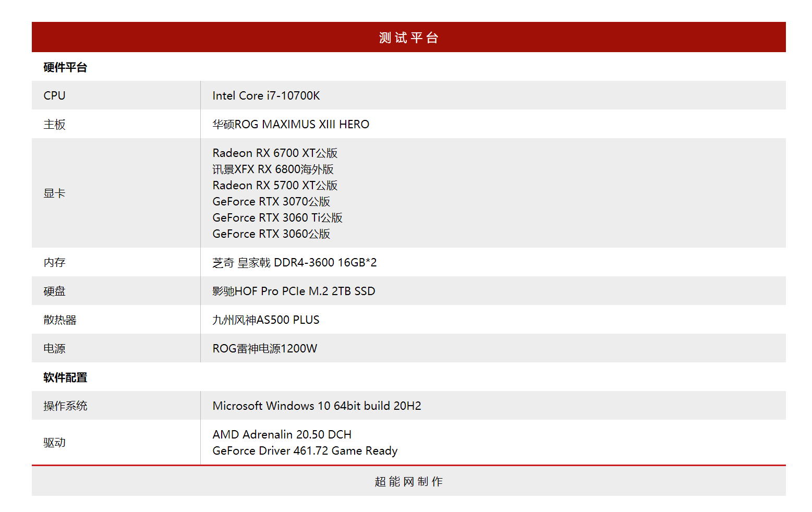Select Radeon RX 5700 XT公版 line
The height and width of the screenshot is (512, 812).
[x=275, y=185]
